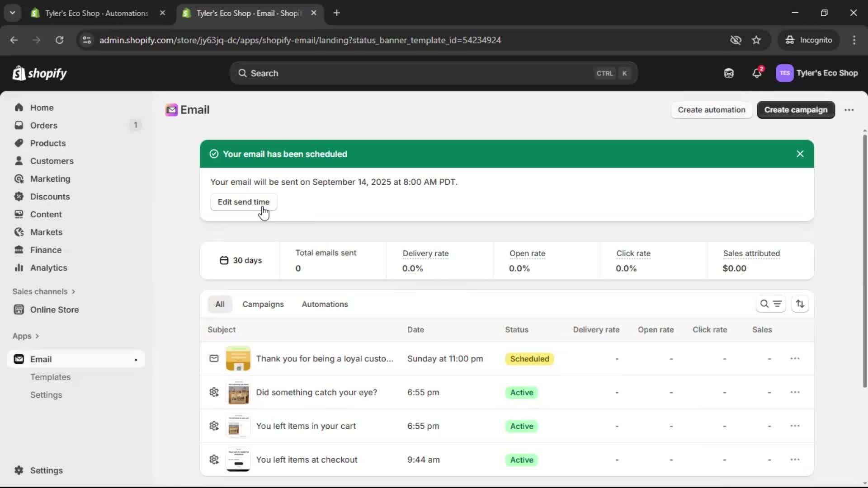Open Products in the sidebar
Viewport: 868px width, 488px height.
[47, 143]
